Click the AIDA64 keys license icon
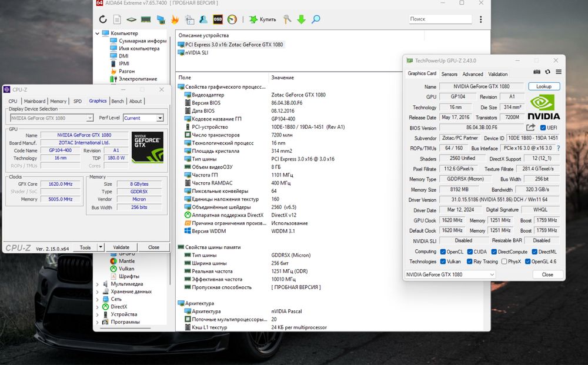Viewport: 588px width, 365px height. [x=288, y=19]
